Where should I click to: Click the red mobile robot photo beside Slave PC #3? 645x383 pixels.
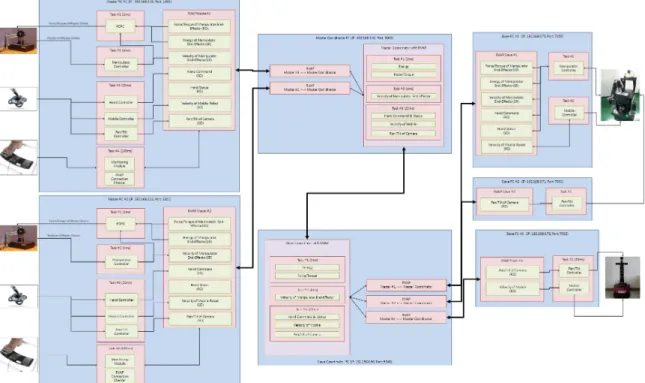click(622, 277)
